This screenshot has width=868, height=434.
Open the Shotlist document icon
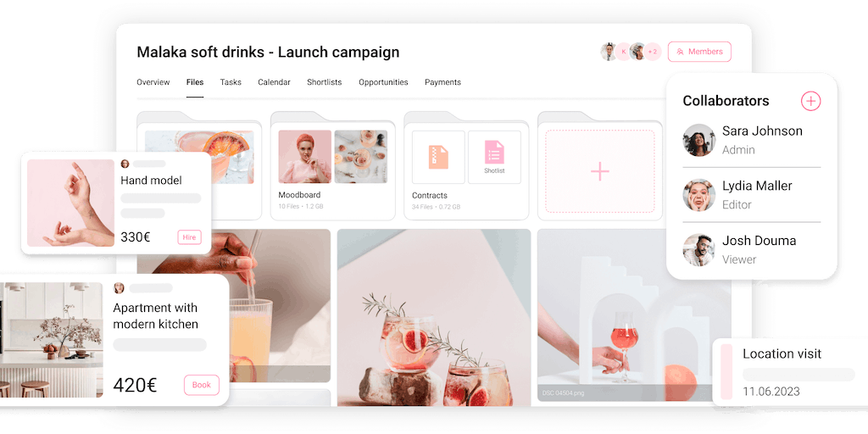click(494, 157)
